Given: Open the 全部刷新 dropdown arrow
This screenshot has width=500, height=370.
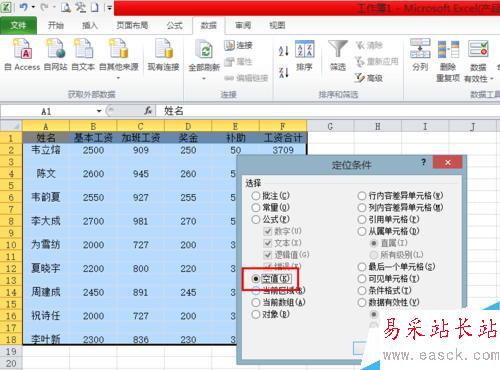Looking at the screenshot, I should tap(204, 79).
